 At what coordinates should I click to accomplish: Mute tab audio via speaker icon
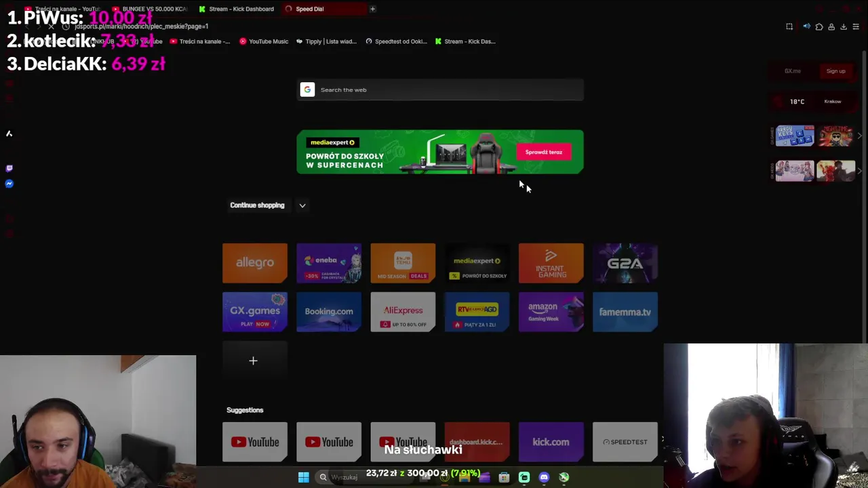coord(806,26)
